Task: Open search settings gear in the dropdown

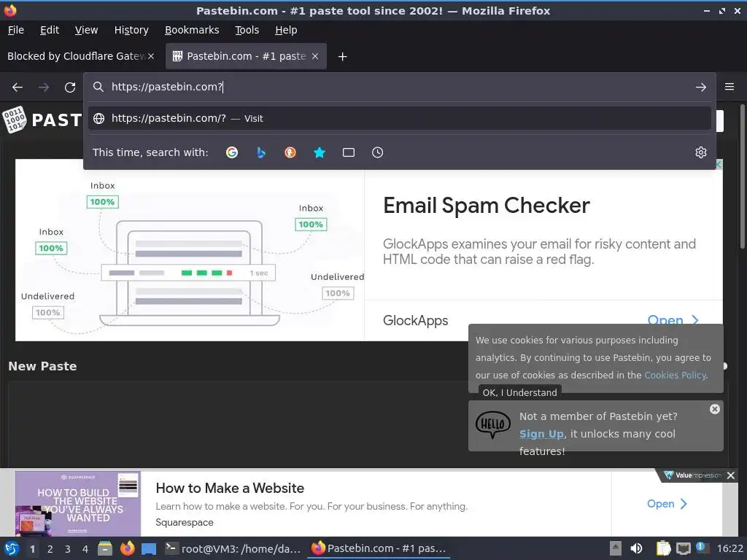Action: (x=701, y=152)
